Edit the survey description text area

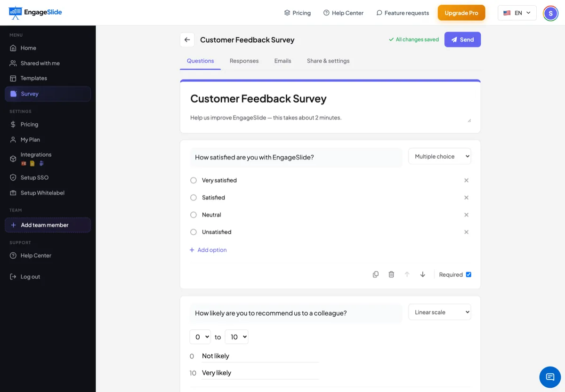330,118
